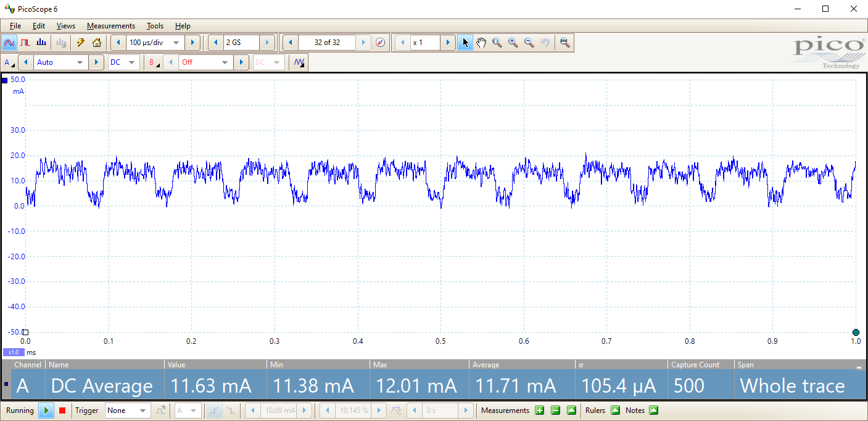Image resolution: width=868 pixels, height=421 pixels.
Task: Open the Tools menu
Action: click(155, 26)
